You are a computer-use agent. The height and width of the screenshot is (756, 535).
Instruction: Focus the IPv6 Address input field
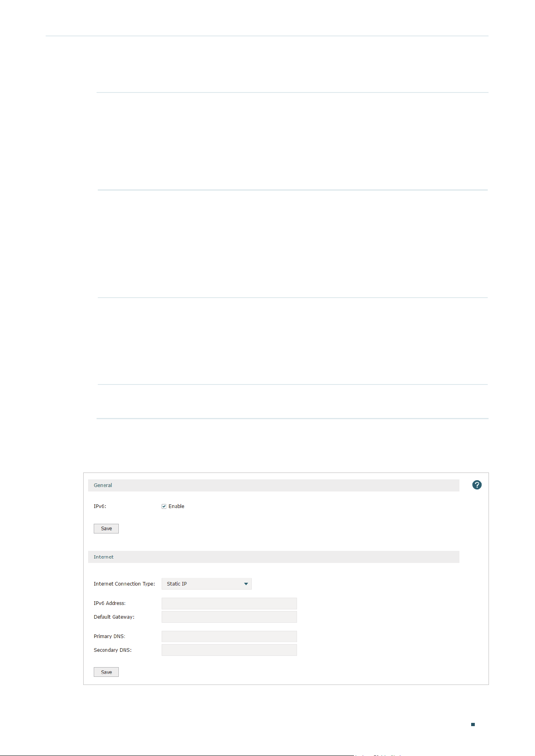[229, 603]
